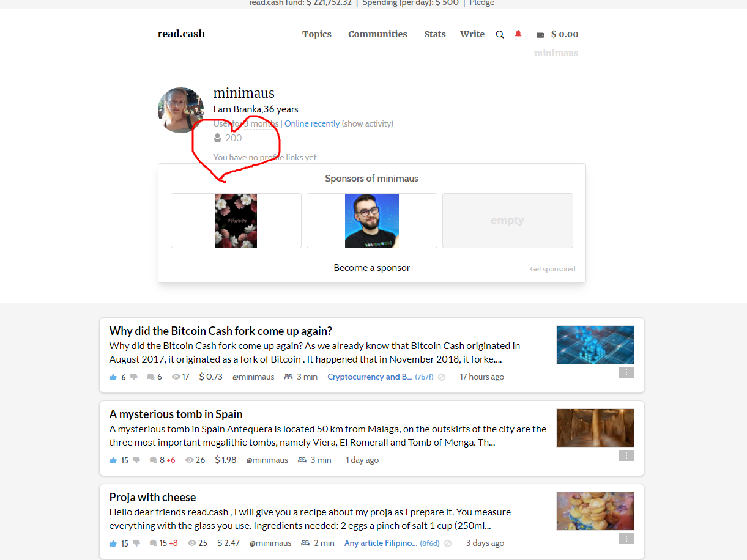Image resolution: width=747 pixels, height=560 pixels.
Task: Open the red notifications bell
Action: coord(518,34)
